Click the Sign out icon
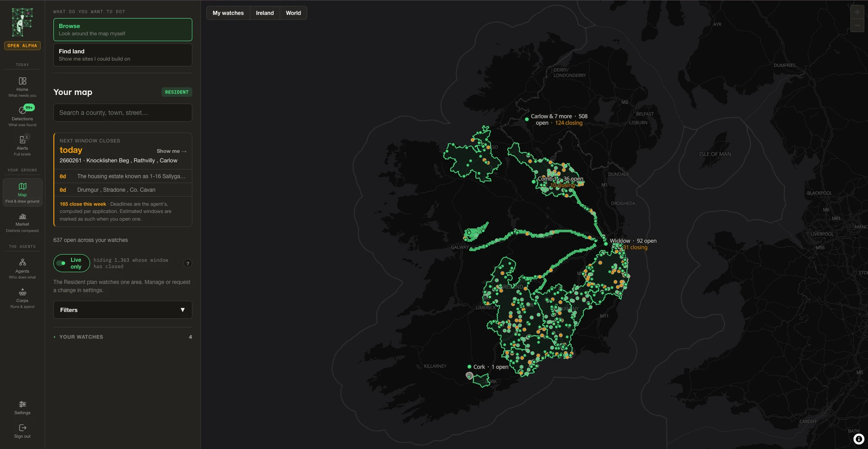Viewport: 868px width, 449px height. click(x=22, y=431)
